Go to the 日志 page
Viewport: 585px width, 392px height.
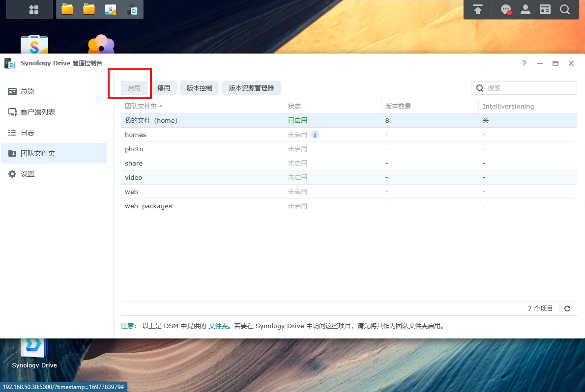[28, 133]
